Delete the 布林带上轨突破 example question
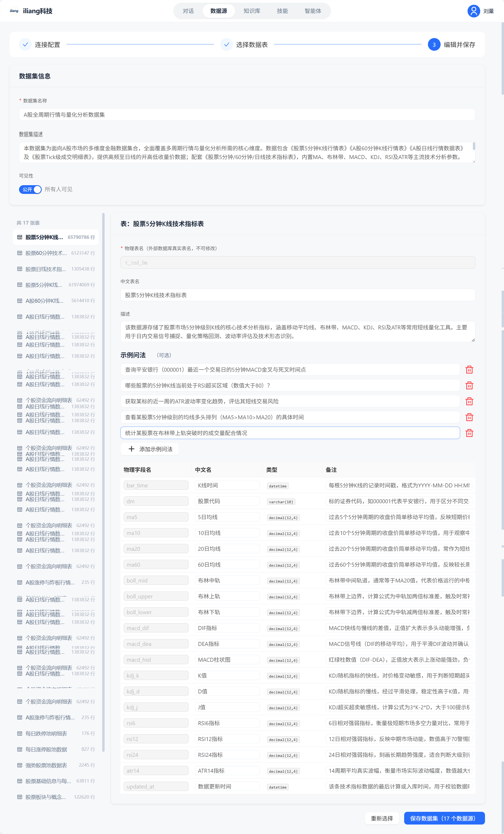This screenshot has height=834, width=504. tap(469, 433)
